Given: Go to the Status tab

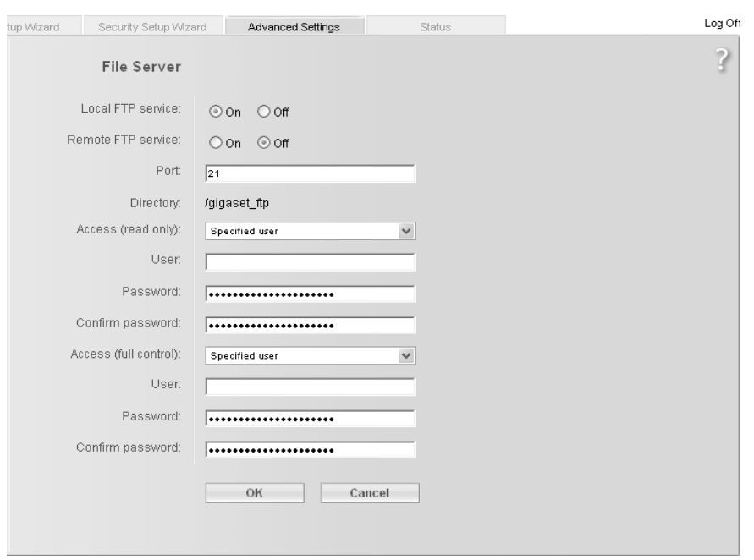Looking at the screenshot, I should point(435,27).
